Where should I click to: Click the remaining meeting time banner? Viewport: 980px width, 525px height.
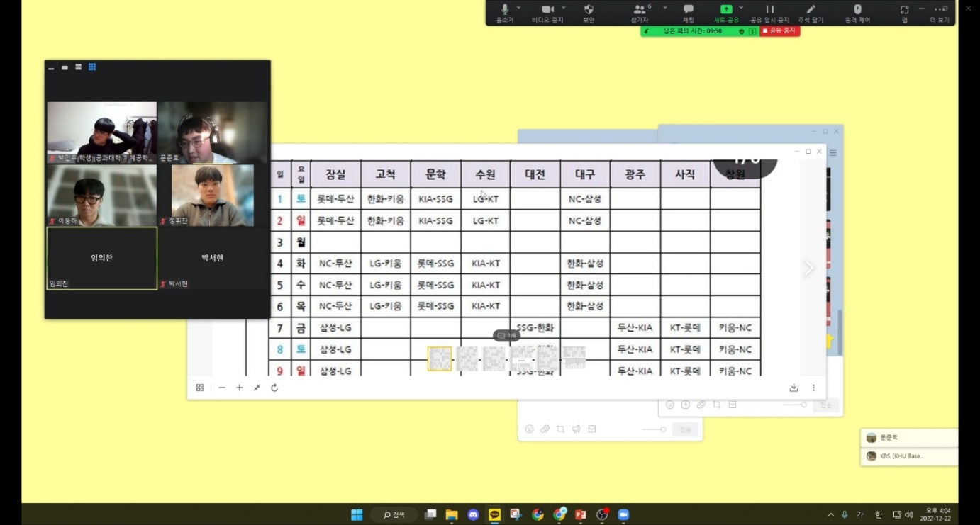point(693,31)
